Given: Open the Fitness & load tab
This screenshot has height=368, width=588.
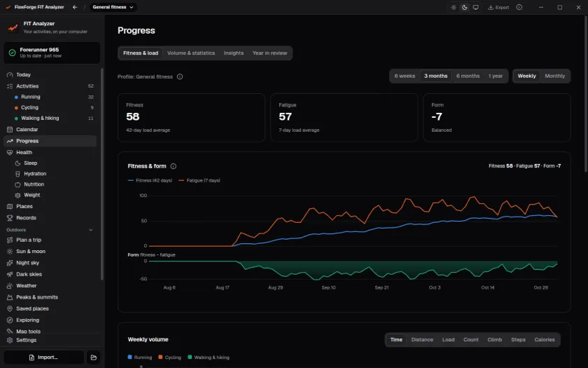Looking at the screenshot, I should [x=141, y=53].
